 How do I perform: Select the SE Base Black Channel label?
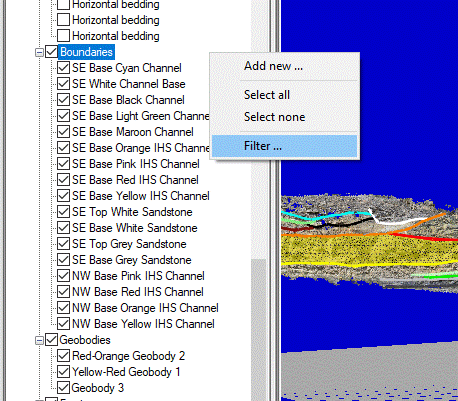point(128,100)
